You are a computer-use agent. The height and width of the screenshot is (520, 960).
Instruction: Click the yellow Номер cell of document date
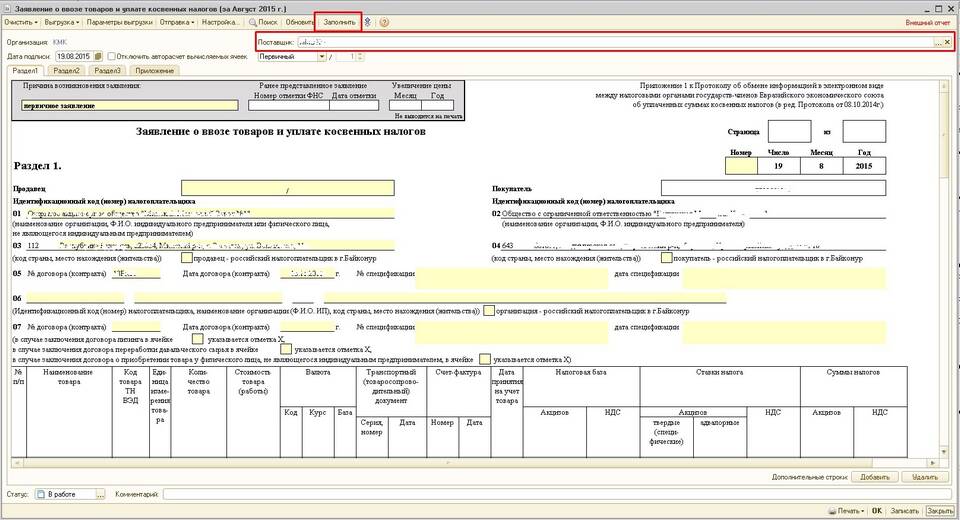(x=741, y=166)
